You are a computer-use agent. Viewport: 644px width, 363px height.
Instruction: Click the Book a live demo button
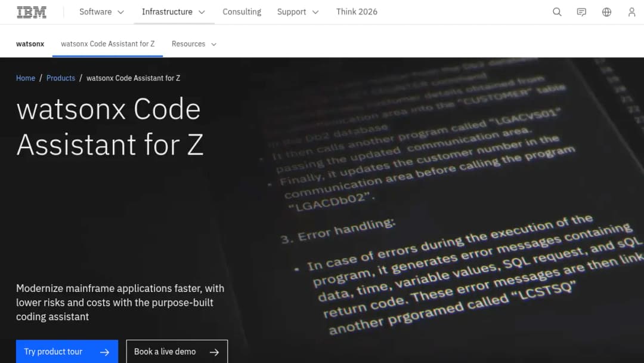point(177,352)
